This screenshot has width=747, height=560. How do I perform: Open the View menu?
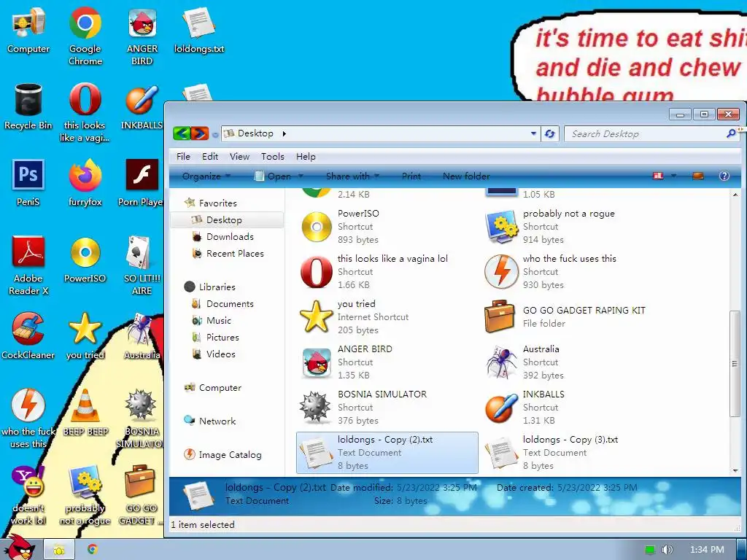click(239, 156)
